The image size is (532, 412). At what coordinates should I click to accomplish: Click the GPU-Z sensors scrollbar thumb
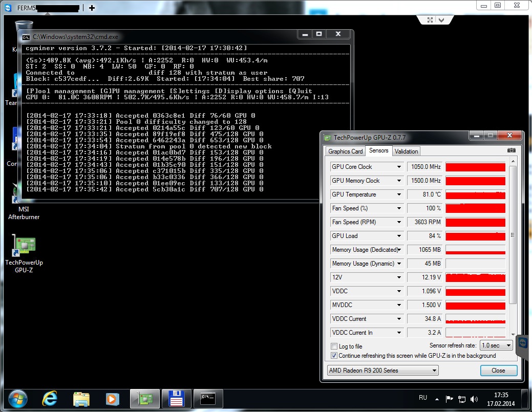coord(513,234)
